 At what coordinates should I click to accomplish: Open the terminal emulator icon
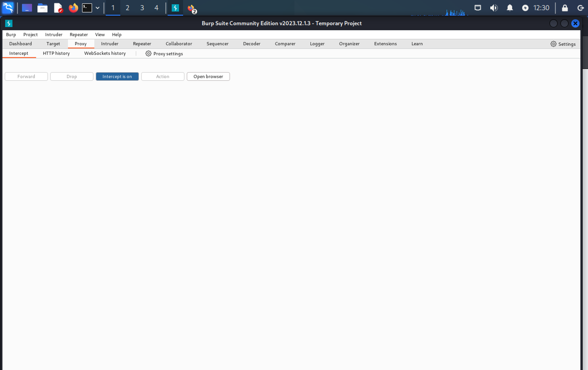click(87, 8)
